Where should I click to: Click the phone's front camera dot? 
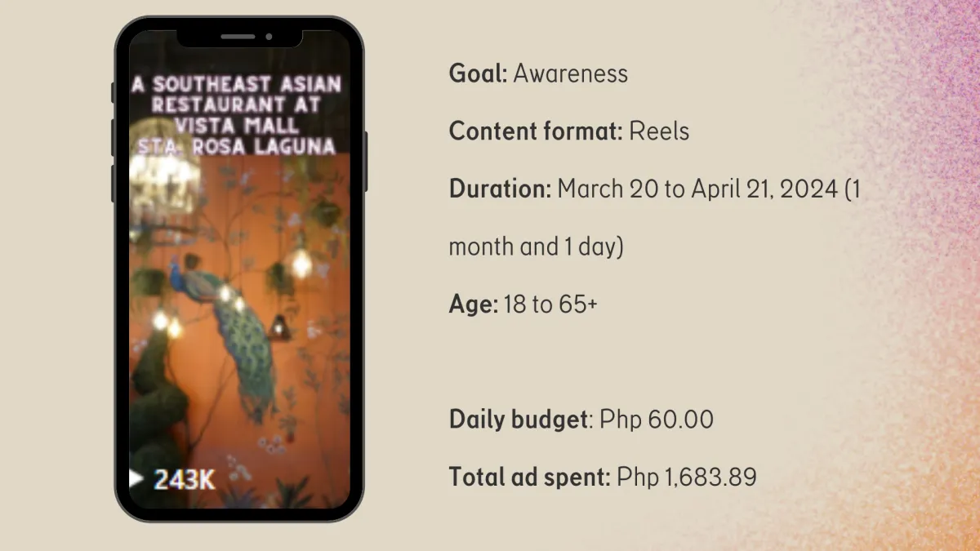[269, 36]
